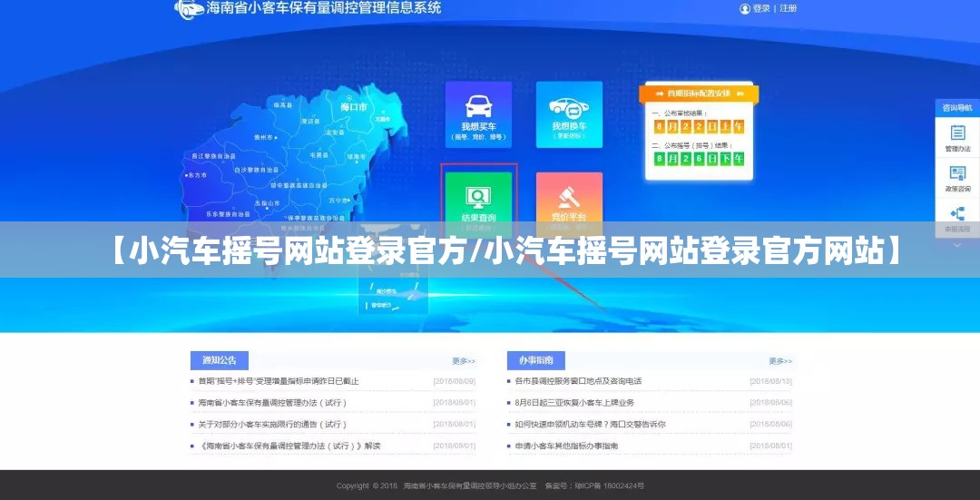980x500 pixels.
Task: Click the 登录 login link
Action: point(760,9)
